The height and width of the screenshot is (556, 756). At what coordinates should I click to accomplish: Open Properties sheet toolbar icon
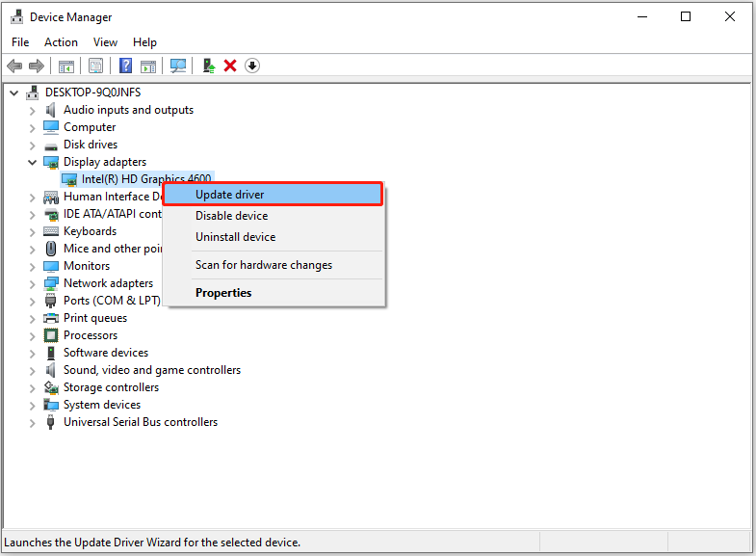(x=95, y=66)
